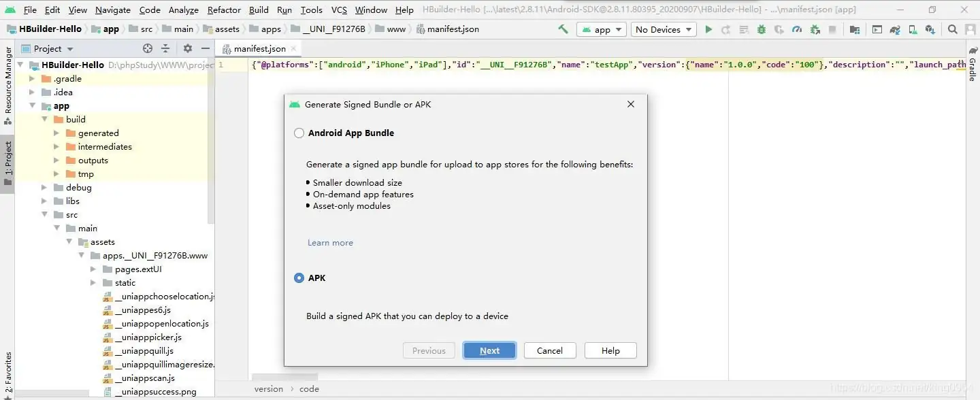The image size is (980, 400).
Task: Click the Next button in the dialog
Action: tap(489, 350)
